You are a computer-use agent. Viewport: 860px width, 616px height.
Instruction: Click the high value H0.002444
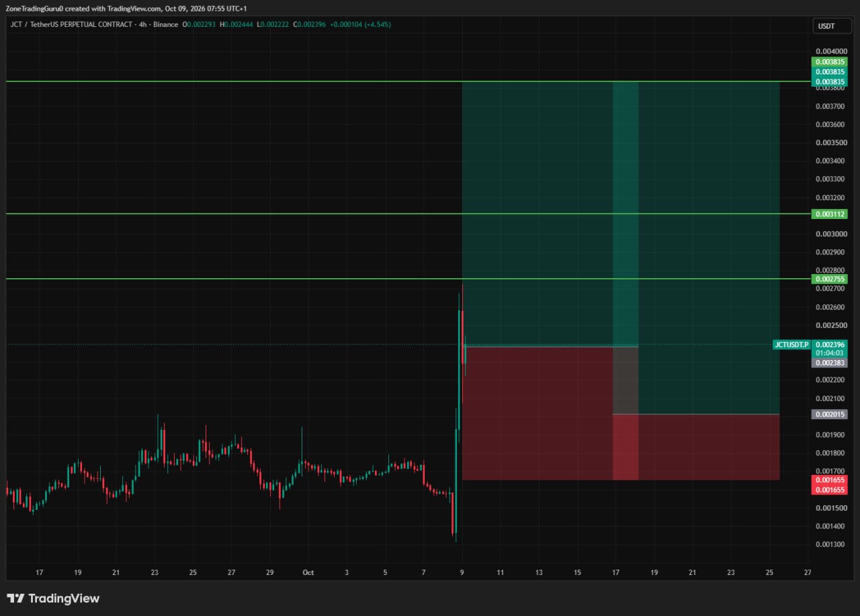click(x=236, y=25)
